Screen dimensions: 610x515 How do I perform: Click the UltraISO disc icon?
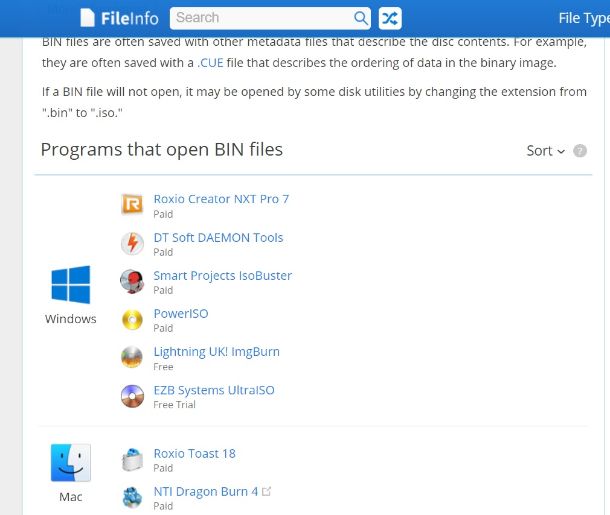pyautogui.click(x=132, y=396)
